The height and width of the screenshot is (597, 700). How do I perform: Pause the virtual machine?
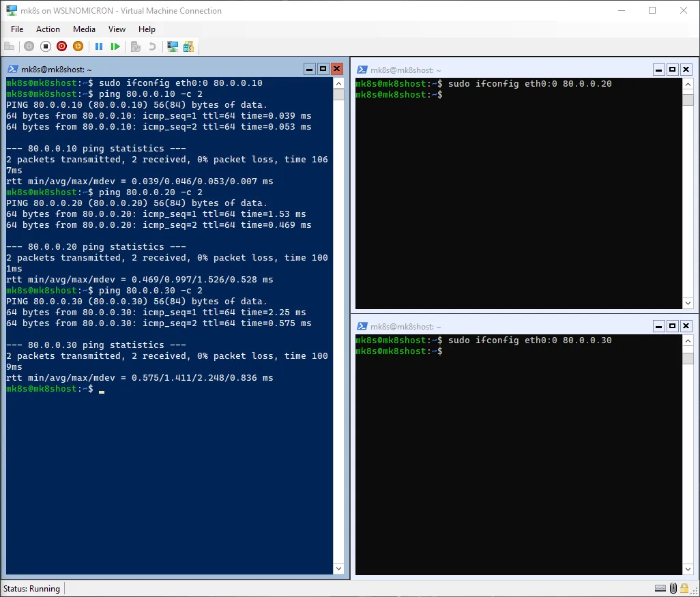[99, 46]
